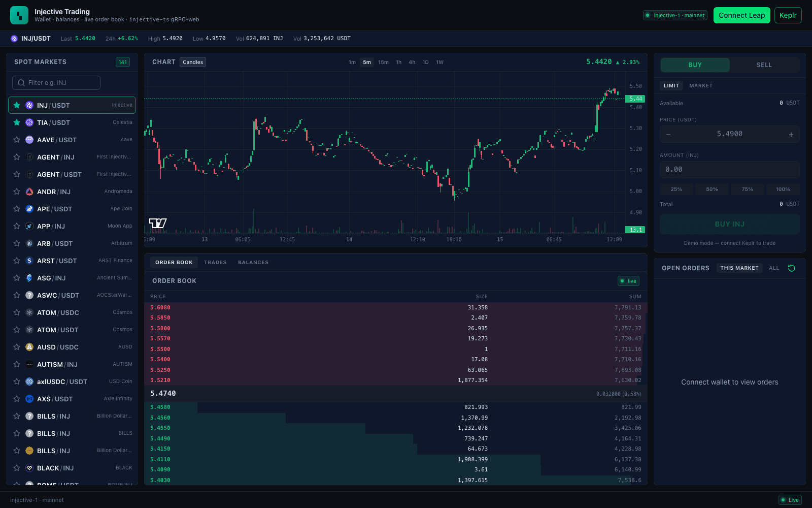Image resolution: width=812 pixels, height=508 pixels.
Task: Set amount to 25%
Action: (x=676, y=189)
